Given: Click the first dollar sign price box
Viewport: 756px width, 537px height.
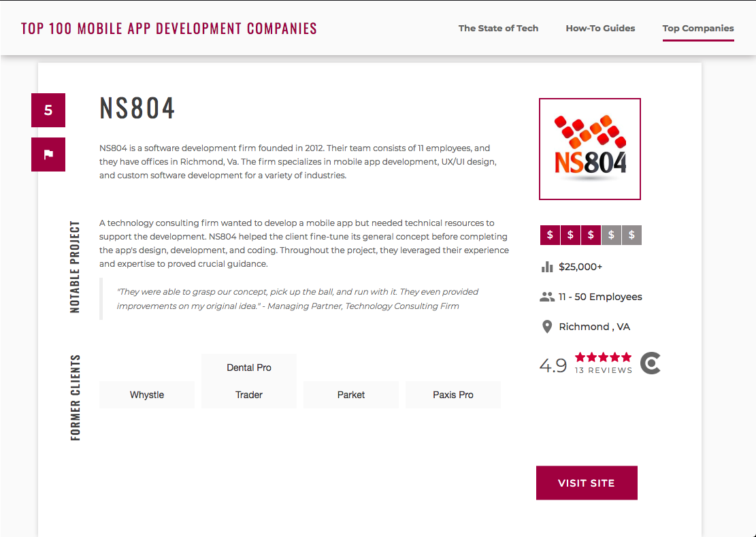Looking at the screenshot, I should coord(550,235).
